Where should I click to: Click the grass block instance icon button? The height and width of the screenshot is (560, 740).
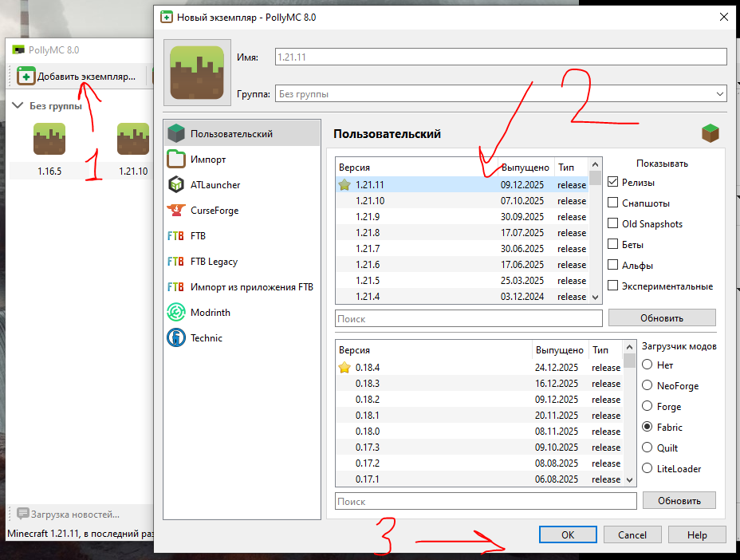197,73
